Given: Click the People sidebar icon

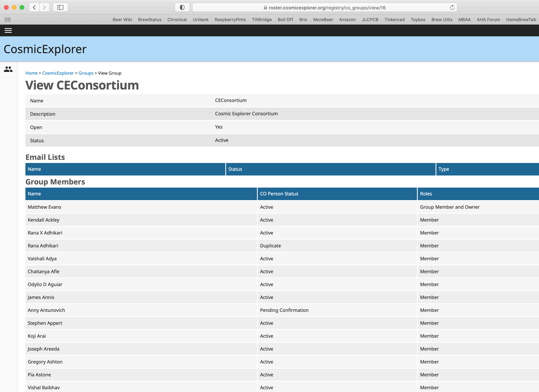Looking at the screenshot, I should click(x=8, y=69).
